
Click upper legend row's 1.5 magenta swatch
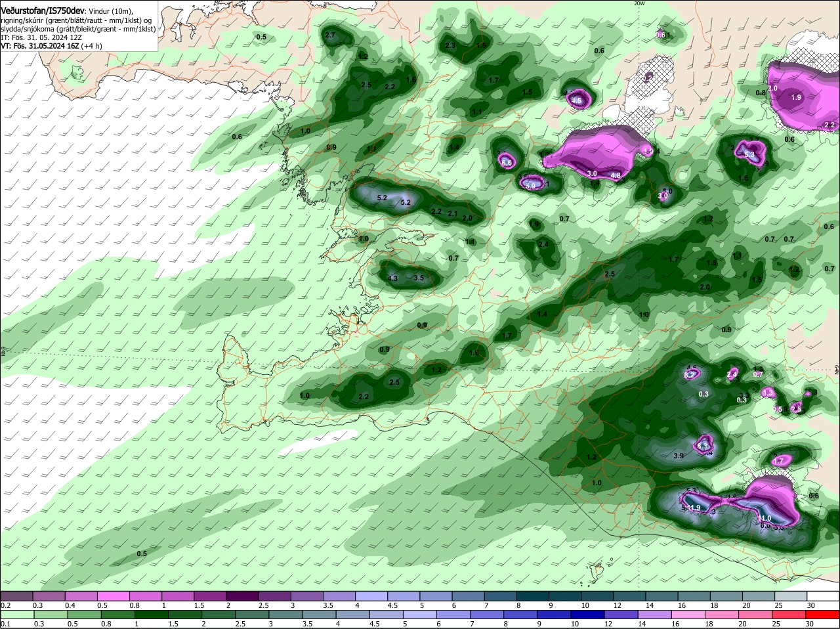pos(211,596)
